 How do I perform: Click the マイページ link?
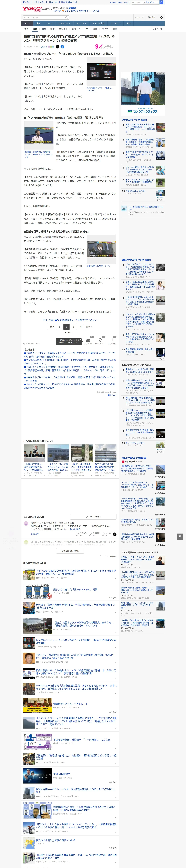(139, 17)
